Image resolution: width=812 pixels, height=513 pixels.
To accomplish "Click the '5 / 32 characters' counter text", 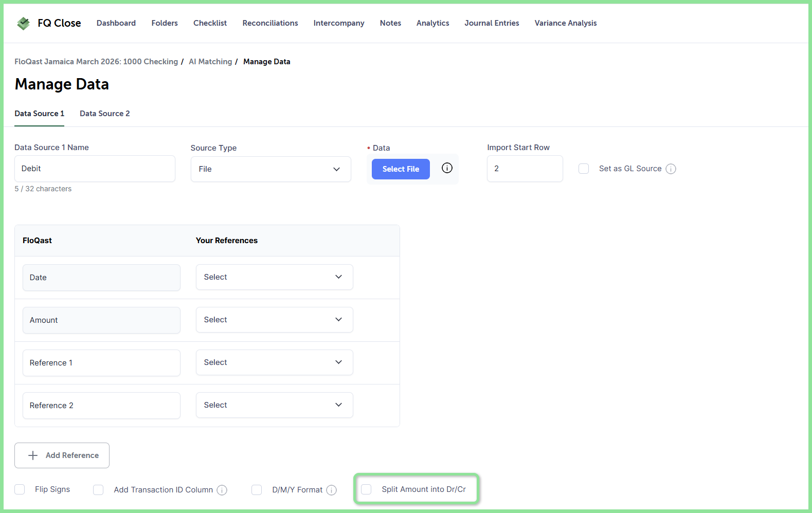I will click(43, 189).
